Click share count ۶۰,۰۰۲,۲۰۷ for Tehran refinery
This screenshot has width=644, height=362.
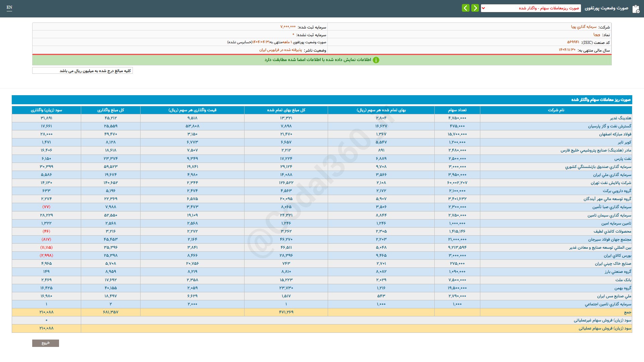tap(457, 183)
